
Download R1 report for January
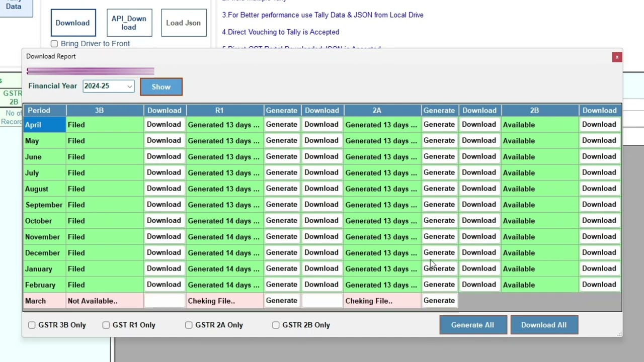[321, 268]
